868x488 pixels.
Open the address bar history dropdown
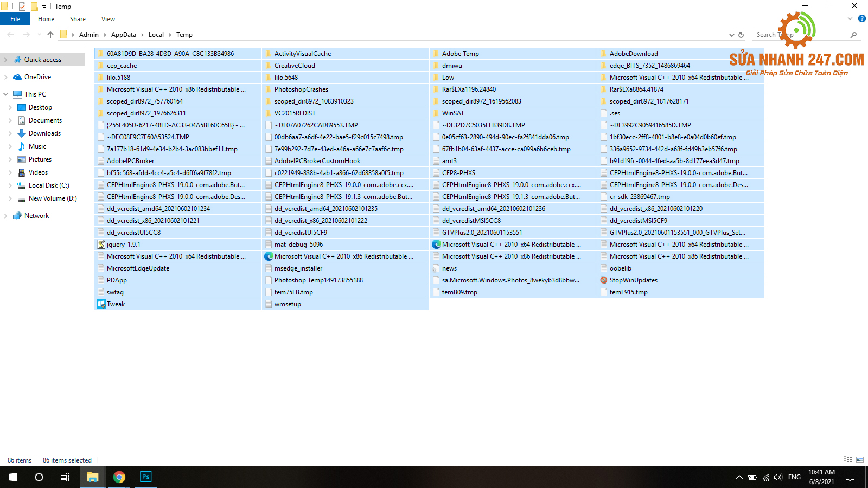point(731,35)
